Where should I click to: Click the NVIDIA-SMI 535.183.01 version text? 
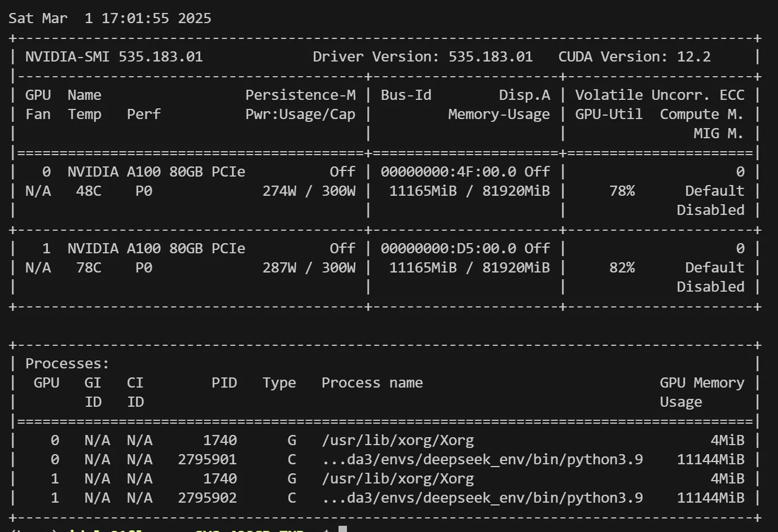114,56
